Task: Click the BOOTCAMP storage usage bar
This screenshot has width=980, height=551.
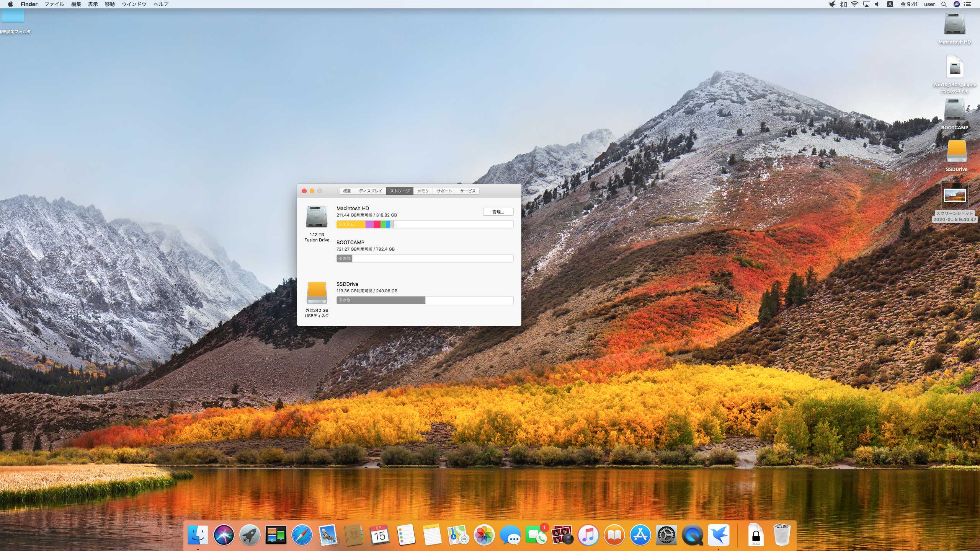Action: pos(425,259)
